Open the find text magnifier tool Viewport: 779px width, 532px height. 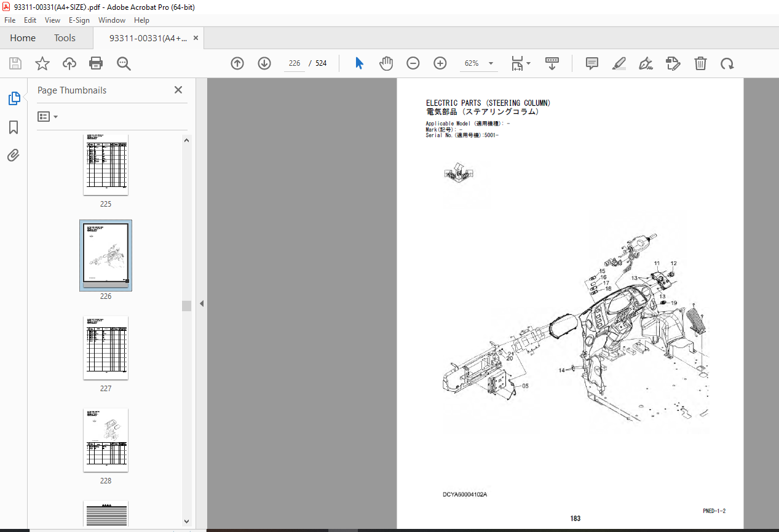point(124,63)
